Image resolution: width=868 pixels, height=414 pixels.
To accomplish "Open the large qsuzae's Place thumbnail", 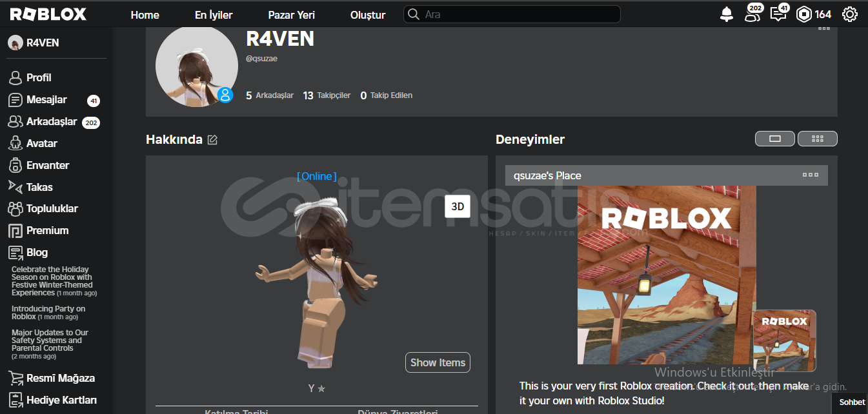I will (667, 275).
